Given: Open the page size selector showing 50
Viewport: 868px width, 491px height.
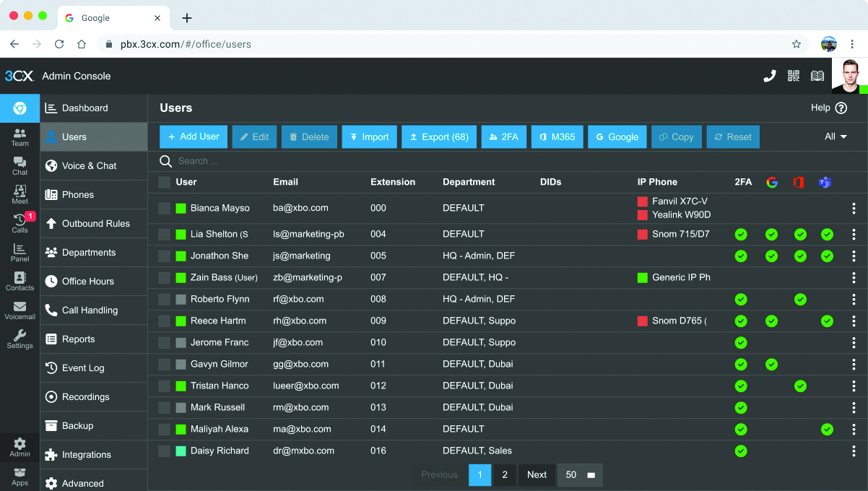Looking at the screenshot, I should pos(580,474).
